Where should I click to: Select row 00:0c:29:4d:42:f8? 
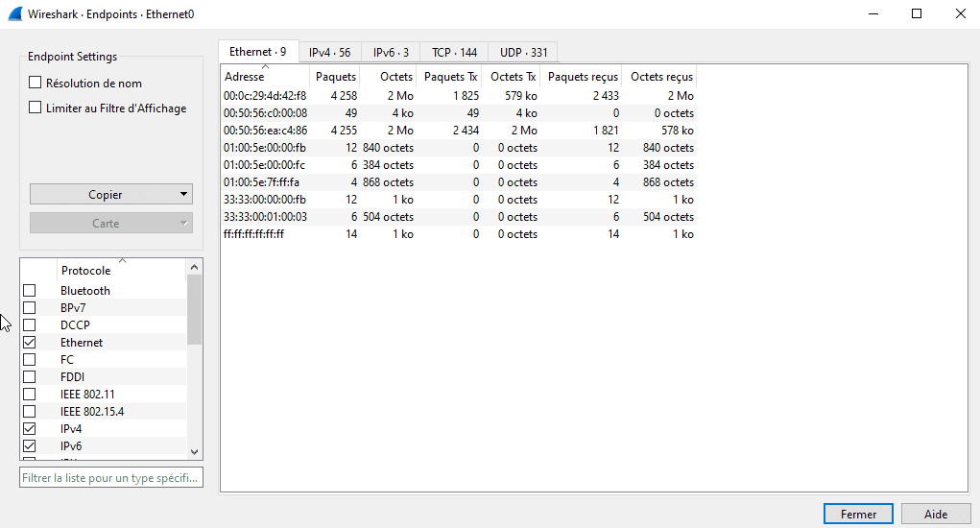(x=459, y=96)
